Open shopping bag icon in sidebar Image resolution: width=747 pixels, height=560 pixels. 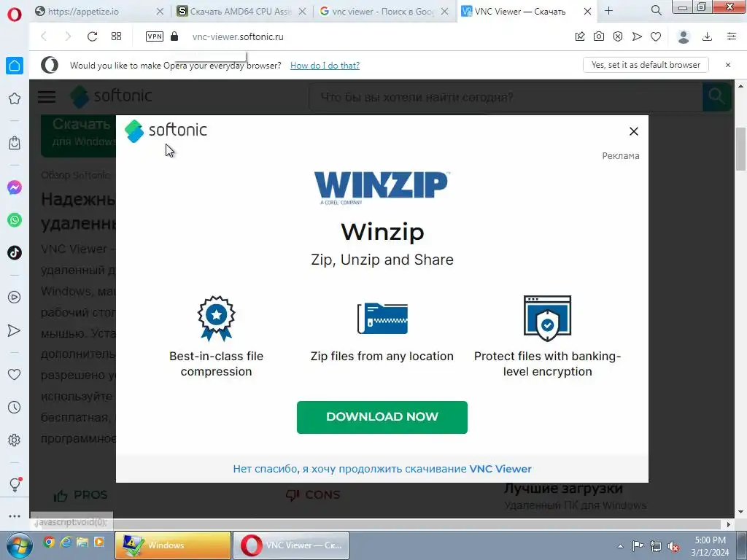pyautogui.click(x=15, y=143)
